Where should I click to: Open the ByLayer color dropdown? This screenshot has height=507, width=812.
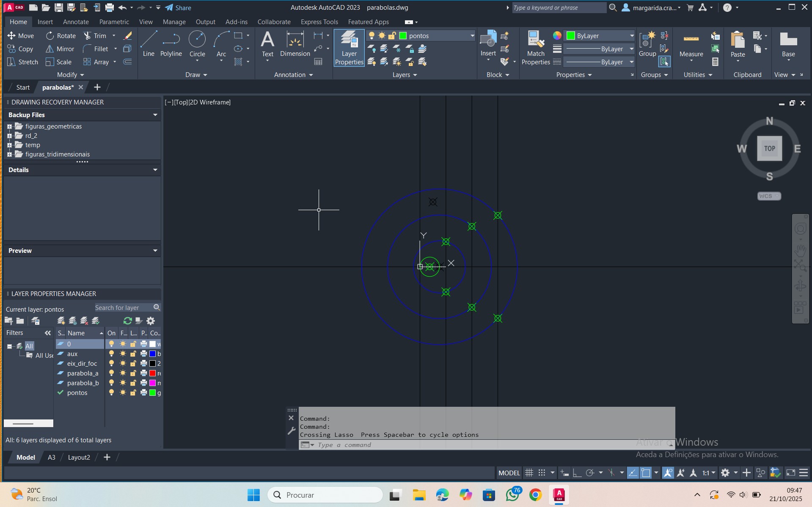631,36
